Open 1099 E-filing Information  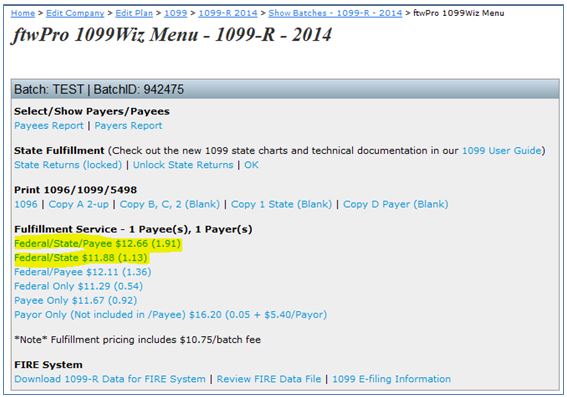(392, 379)
